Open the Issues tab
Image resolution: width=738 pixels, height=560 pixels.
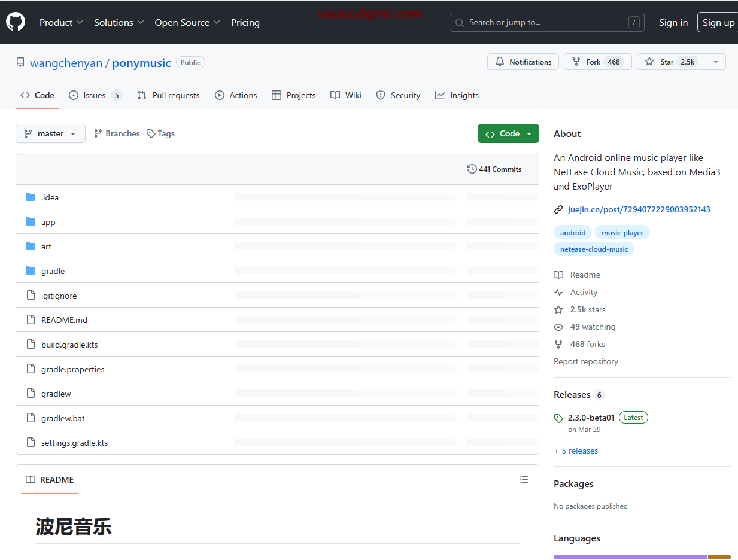click(x=95, y=95)
